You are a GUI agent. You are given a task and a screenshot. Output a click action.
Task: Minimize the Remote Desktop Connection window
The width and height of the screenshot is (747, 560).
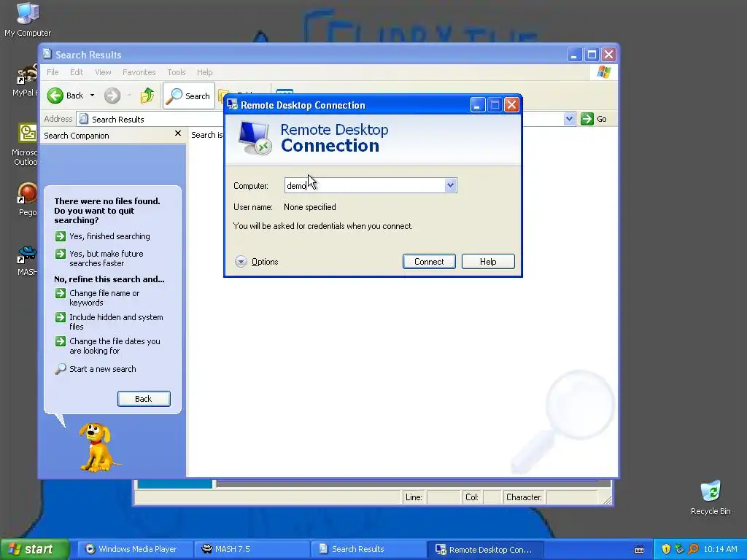pyautogui.click(x=477, y=105)
